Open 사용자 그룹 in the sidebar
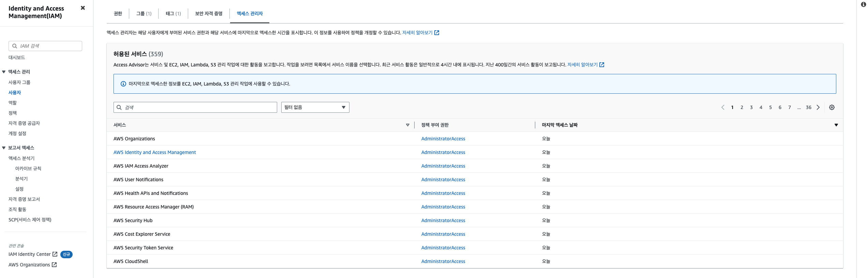Screen dimensions: 868x278 (19, 82)
